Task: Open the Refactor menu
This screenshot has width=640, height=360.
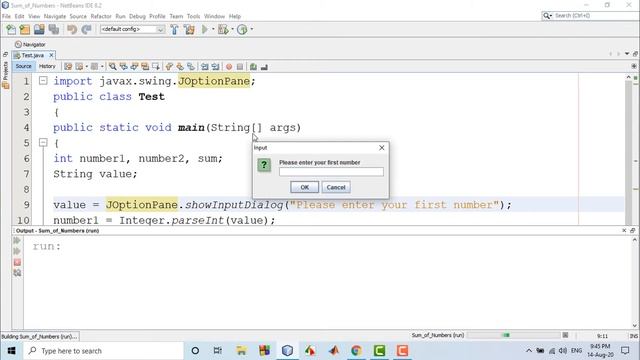Action: pos(101,16)
